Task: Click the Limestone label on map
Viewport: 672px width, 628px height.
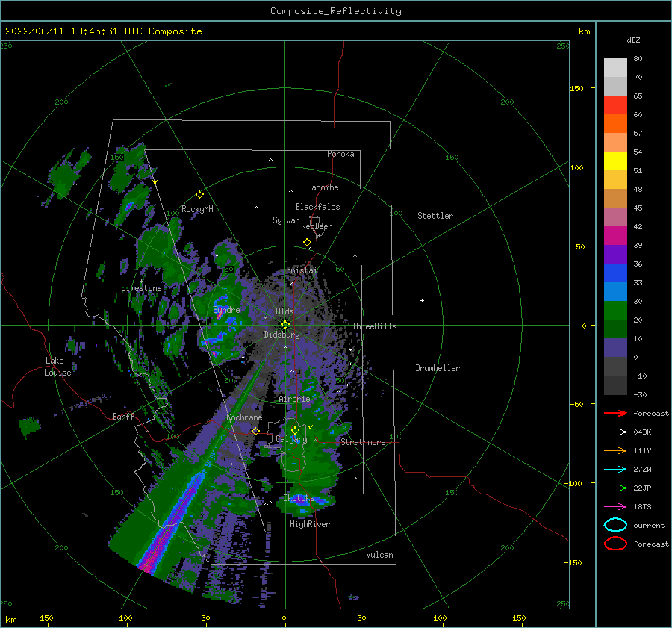Action: 141,288
